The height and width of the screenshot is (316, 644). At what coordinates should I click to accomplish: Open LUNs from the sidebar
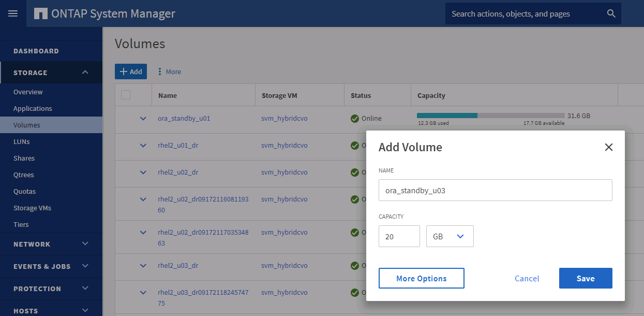click(21, 141)
